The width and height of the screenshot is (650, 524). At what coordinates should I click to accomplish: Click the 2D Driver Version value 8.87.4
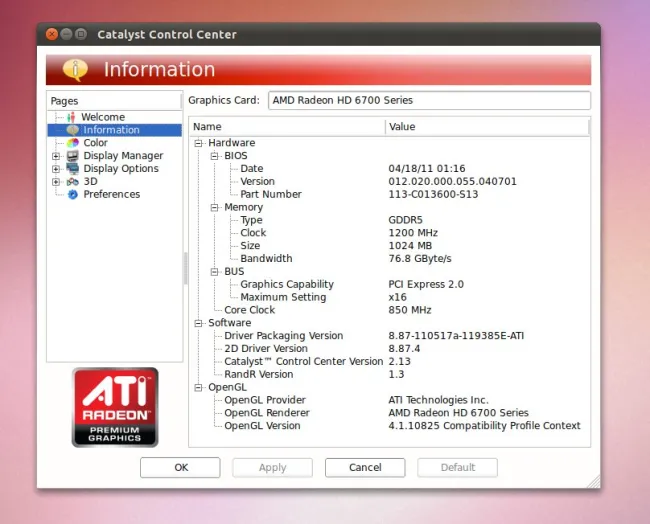point(404,349)
